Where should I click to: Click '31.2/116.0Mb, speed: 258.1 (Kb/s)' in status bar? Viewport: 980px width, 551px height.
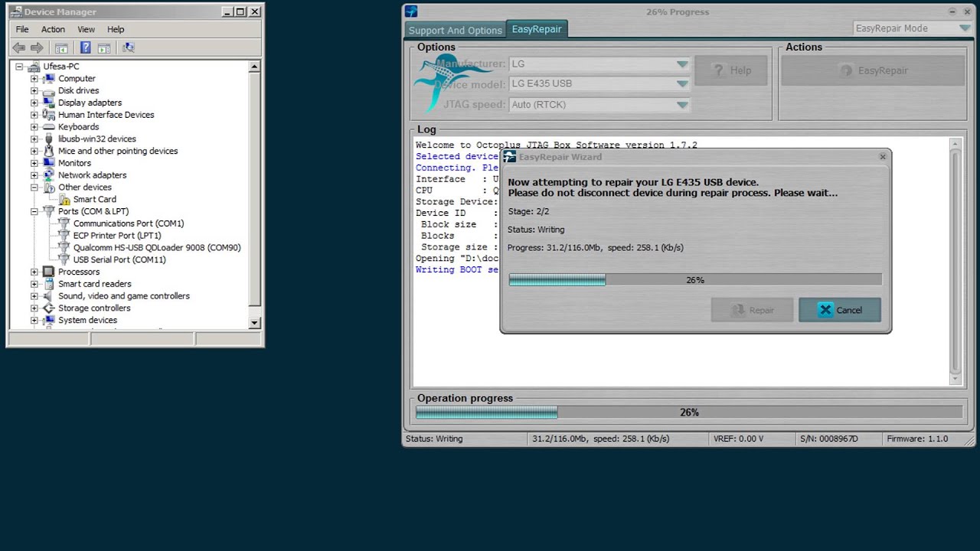[x=600, y=439]
